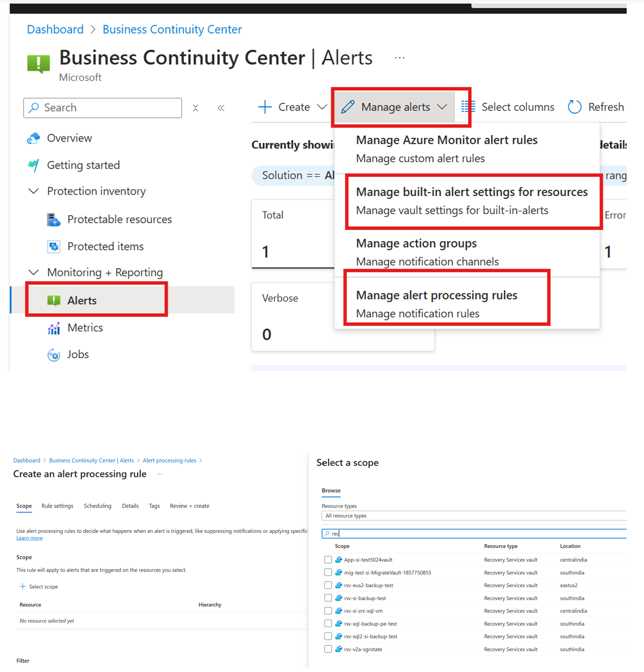
Task: Open Getting started in sidebar
Action: point(83,165)
